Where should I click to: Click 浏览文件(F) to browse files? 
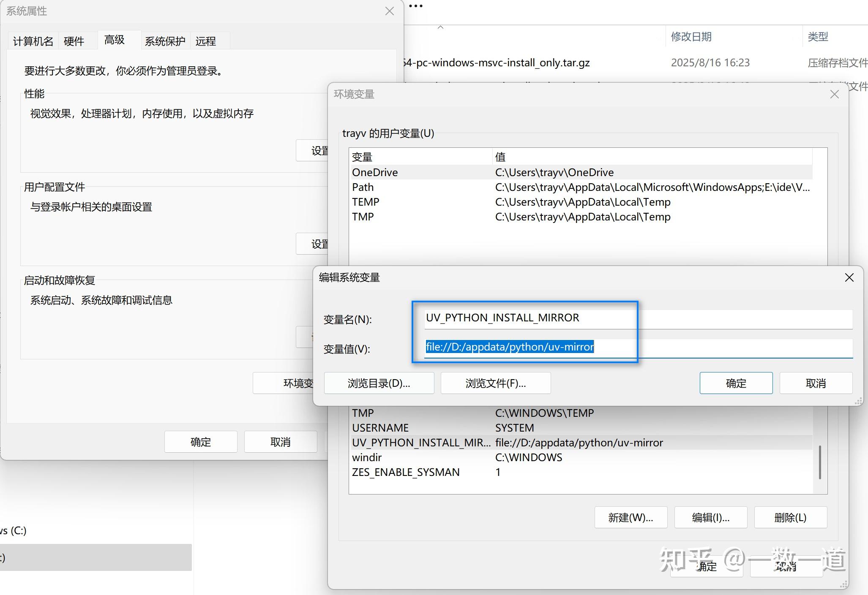495,383
